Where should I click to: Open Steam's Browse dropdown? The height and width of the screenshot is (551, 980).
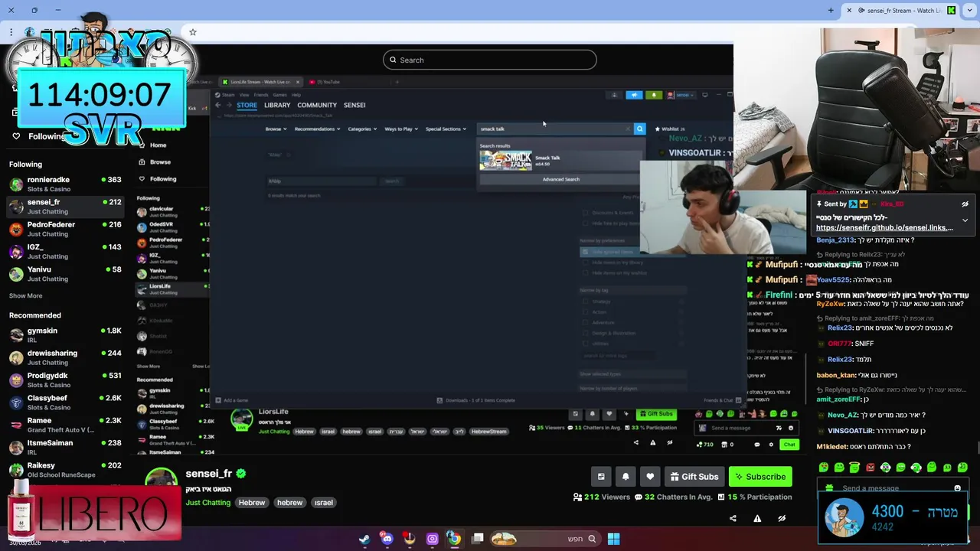click(276, 129)
